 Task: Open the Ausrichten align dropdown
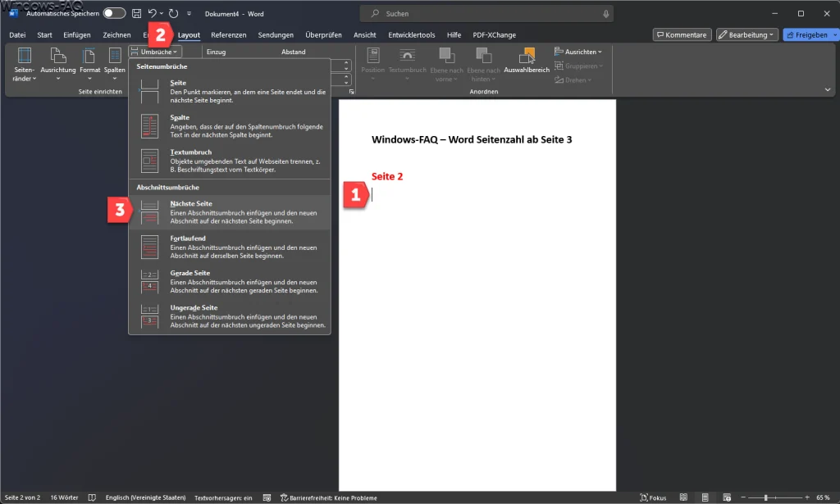[x=578, y=52]
